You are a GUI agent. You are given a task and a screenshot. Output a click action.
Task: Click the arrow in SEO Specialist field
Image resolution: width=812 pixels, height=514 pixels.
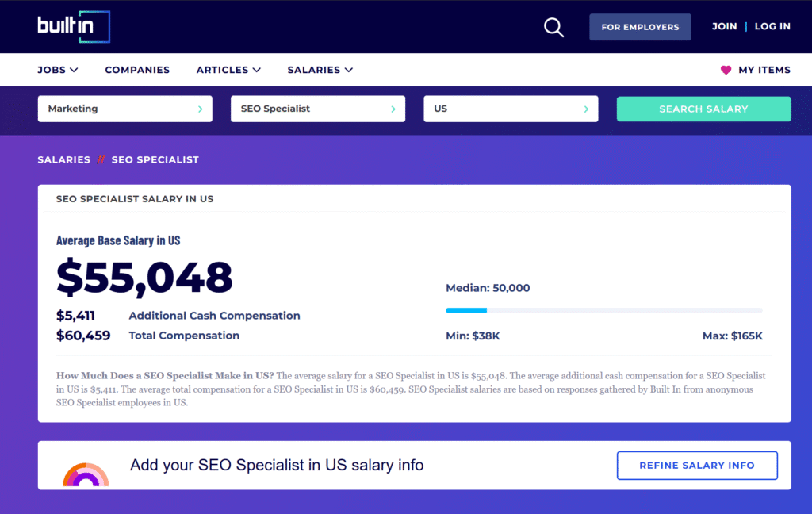click(x=393, y=109)
